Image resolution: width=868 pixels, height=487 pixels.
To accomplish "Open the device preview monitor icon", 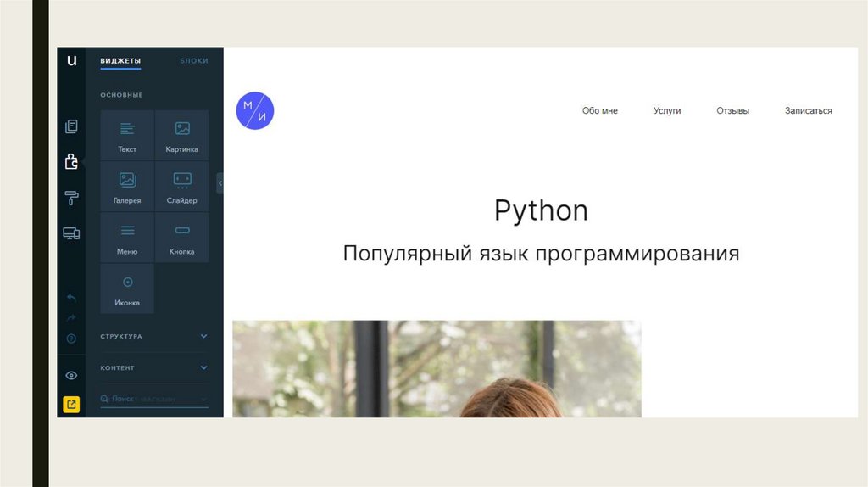I will (71, 233).
